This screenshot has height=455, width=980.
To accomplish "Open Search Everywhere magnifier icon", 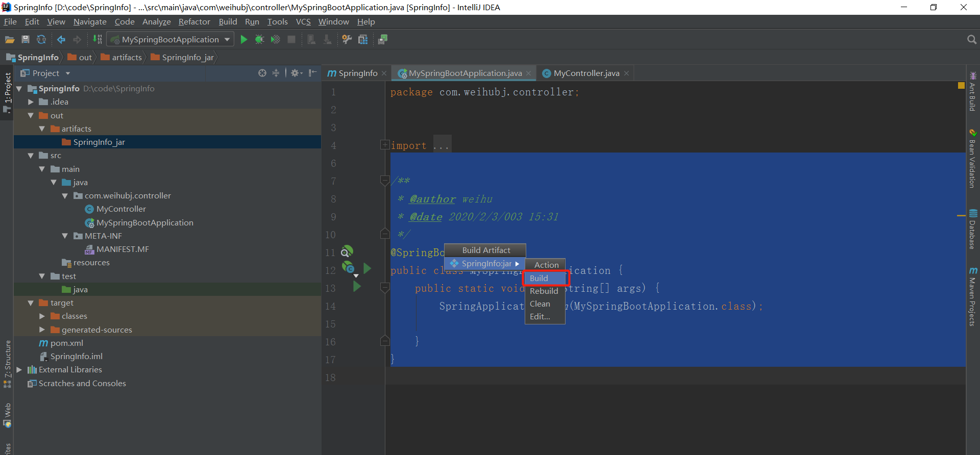I will pos(971,40).
